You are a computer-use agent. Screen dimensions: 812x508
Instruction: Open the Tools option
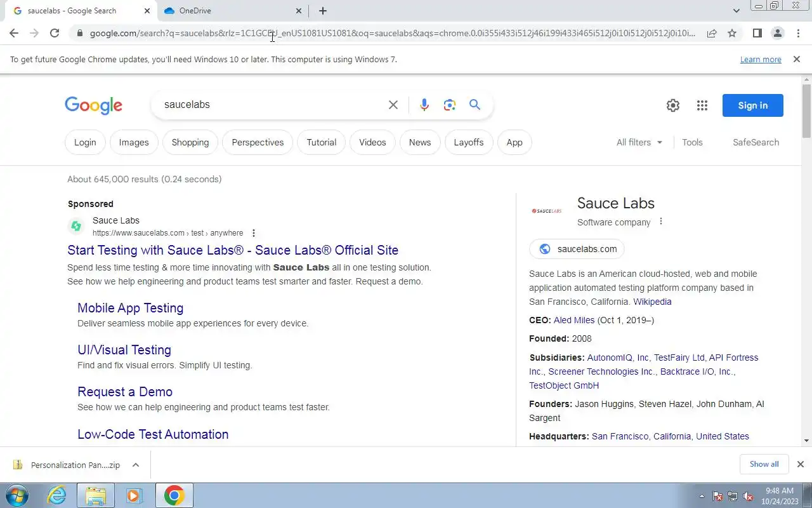(x=692, y=142)
